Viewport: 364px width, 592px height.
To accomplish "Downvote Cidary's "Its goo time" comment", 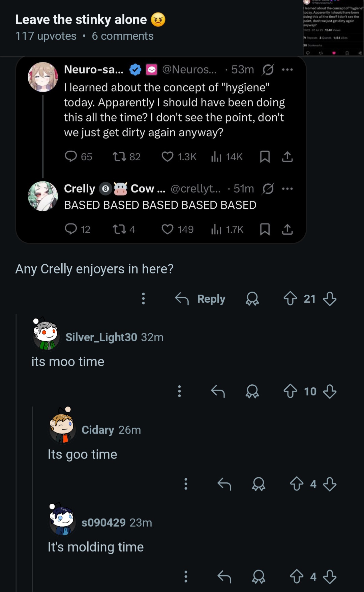I will click(x=330, y=484).
